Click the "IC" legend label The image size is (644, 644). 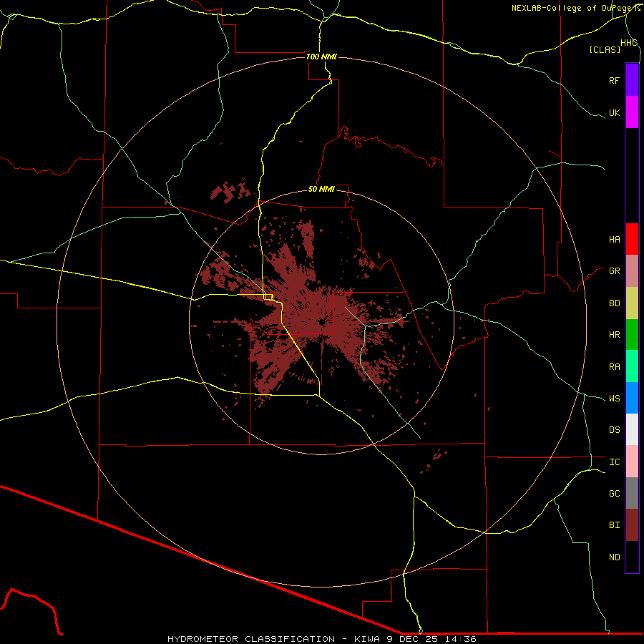click(x=614, y=462)
